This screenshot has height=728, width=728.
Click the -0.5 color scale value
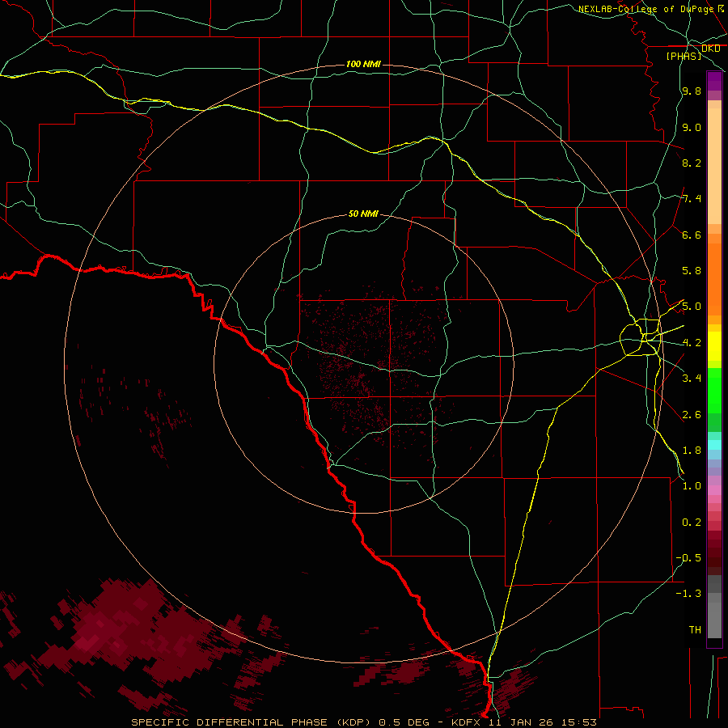click(688, 557)
